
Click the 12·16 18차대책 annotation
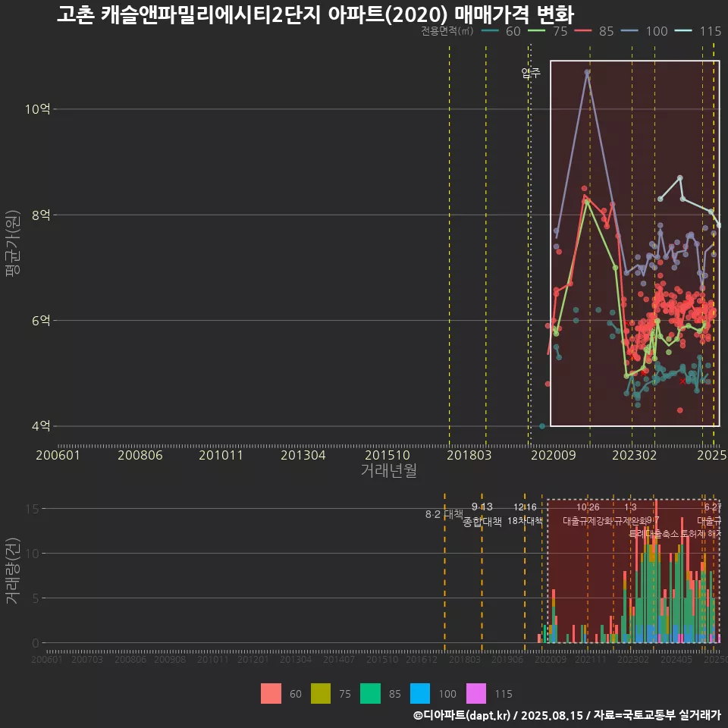click(525, 514)
